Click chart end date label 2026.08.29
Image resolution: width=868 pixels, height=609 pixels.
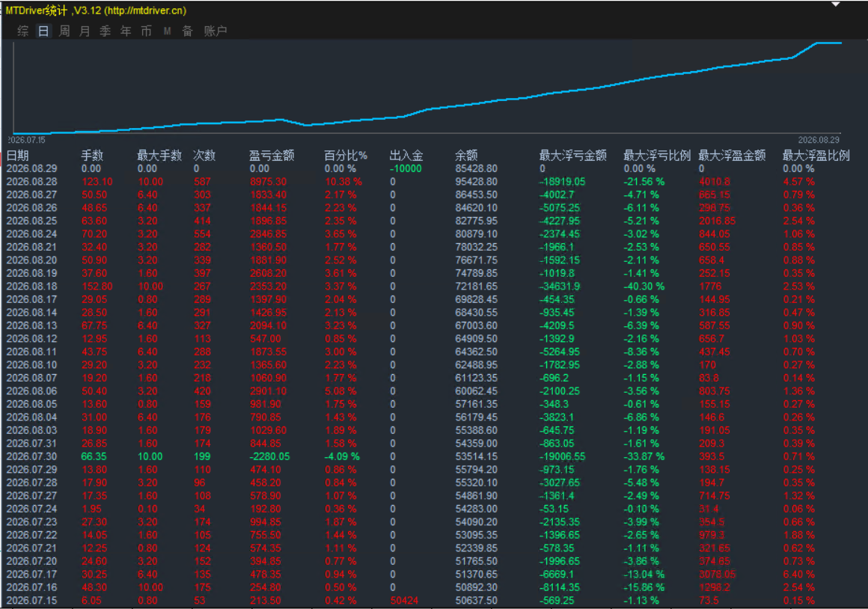tap(819, 140)
